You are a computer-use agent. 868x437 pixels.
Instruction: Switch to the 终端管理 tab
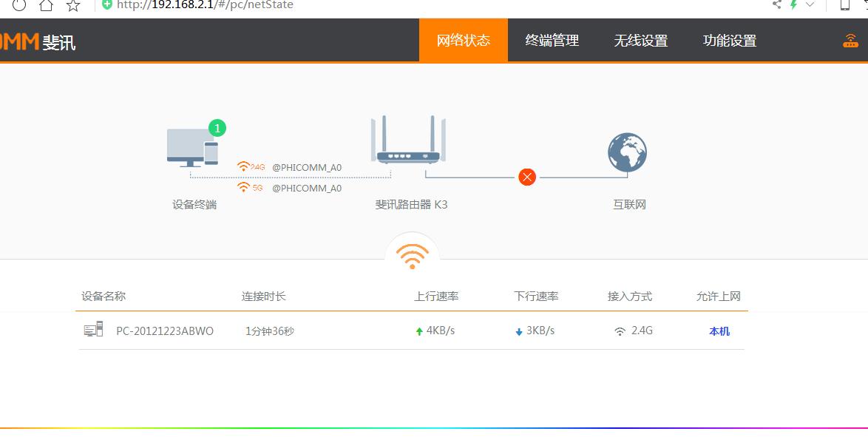click(552, 40)
